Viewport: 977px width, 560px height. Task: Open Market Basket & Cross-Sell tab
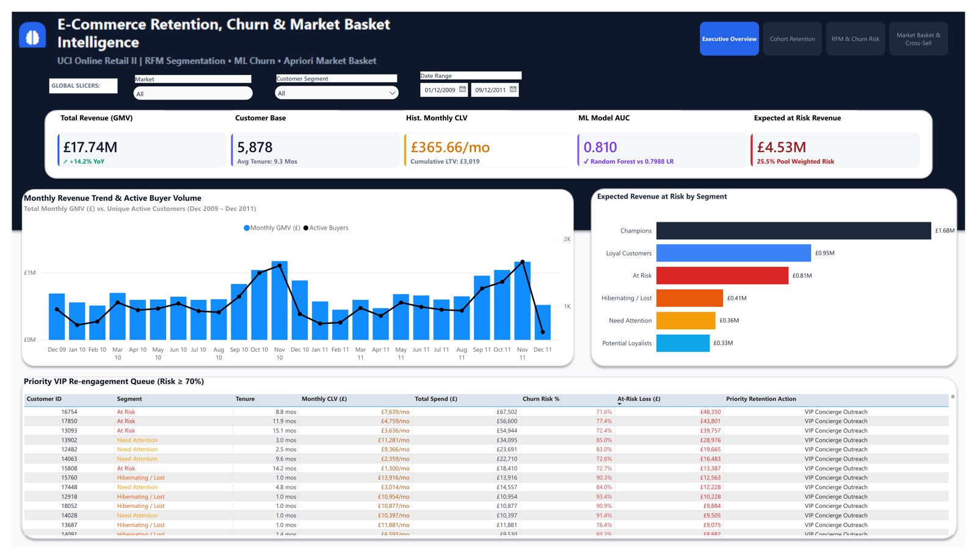tap(918, 39)
